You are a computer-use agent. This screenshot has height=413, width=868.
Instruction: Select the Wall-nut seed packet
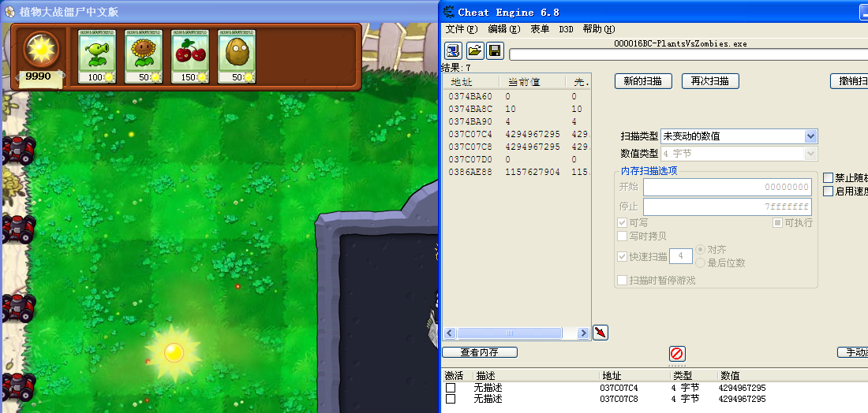[x=237, y=57]
